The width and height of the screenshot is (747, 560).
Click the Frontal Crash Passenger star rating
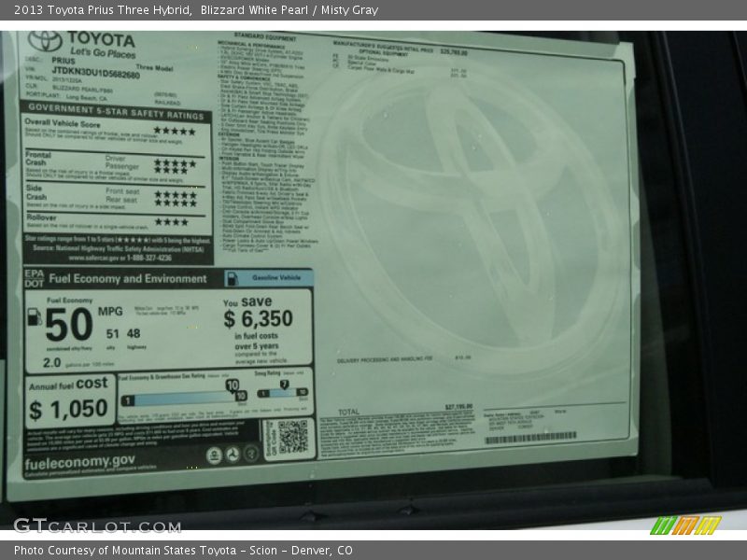[171, 170]
